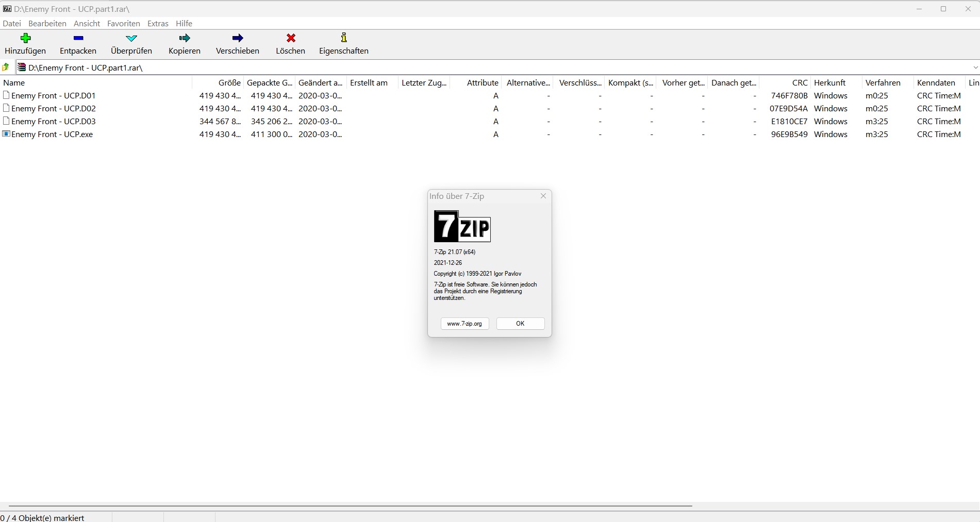Open the Extras menu
The image size is (980, 522).
coord(158,23)
